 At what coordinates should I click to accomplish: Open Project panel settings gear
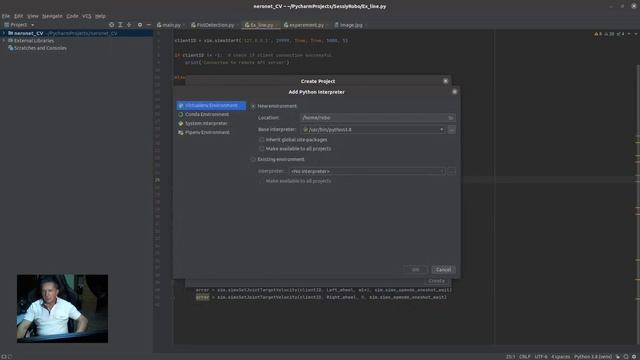(x=140, y=25)
